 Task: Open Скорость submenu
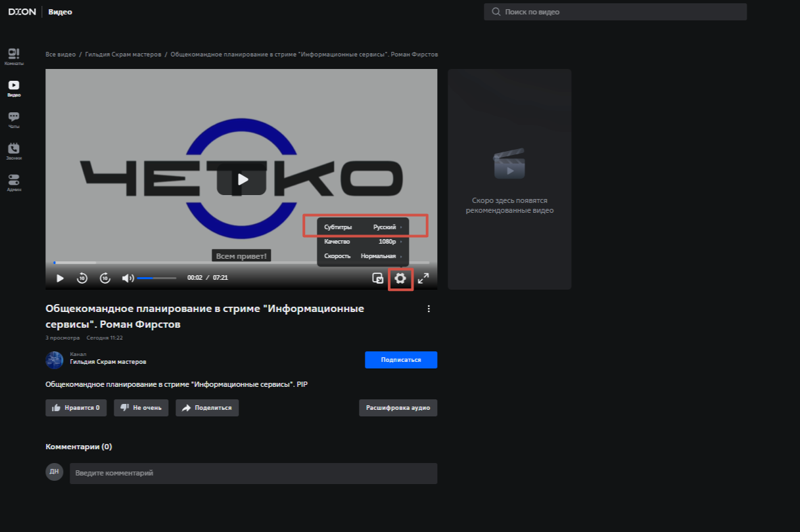point(363,256)
